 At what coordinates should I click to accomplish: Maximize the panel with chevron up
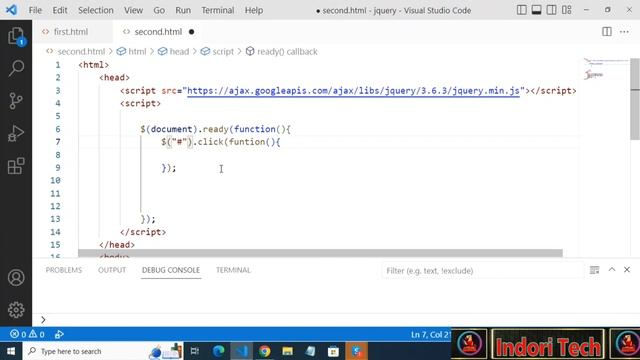(x=612, y=269)
